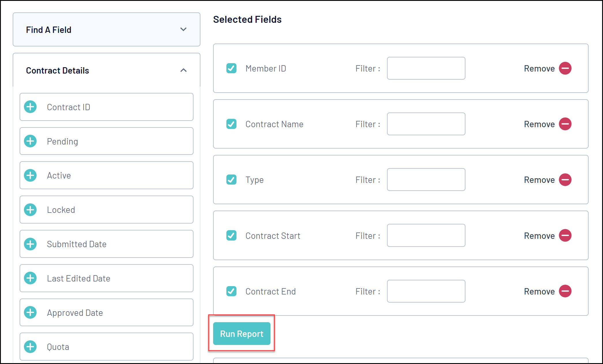Toggle the Type field checkbox
This screenshot has height=364, width=603.
pos(231,180)
